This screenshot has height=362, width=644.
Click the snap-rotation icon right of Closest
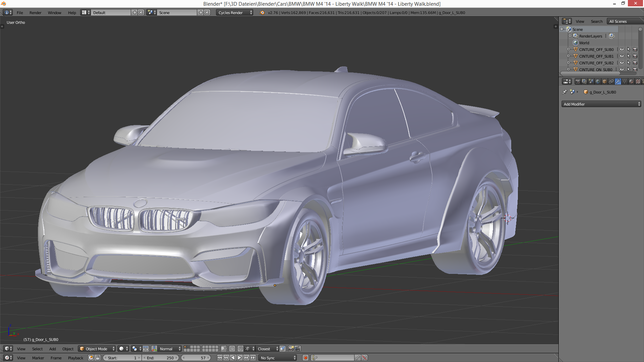(x=283, y=349)
